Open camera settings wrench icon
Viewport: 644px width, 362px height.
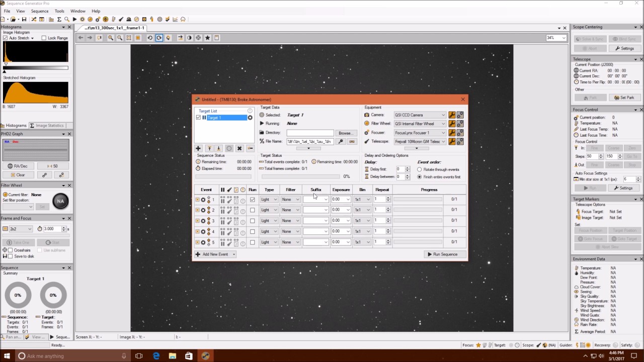tap(452, 115)
